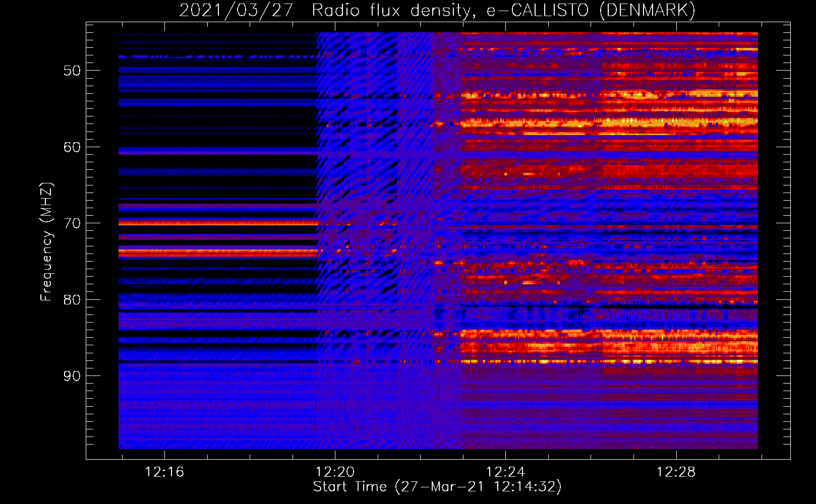The height and width of the screenshot is (504, 816).
Task: Click the "Start Time (27-Mar-21 12:14:32)" x-axis label
Action: (x=437, y=487)
